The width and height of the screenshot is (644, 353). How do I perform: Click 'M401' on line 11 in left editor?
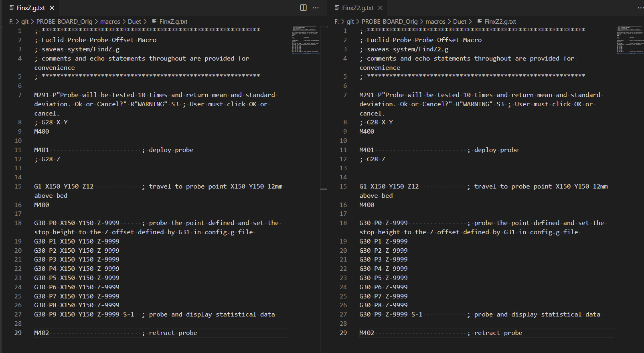pyautogui.click(x=41, y=150)
